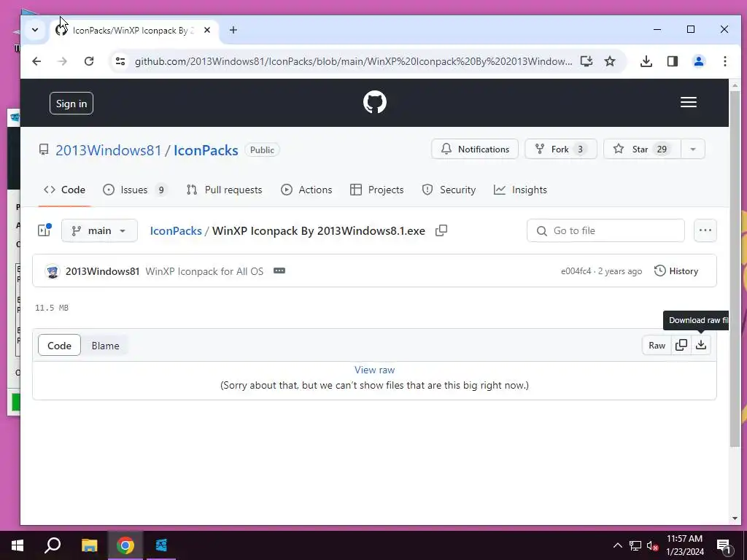Copy file path using the copy icon
747x560 pixels.
point(441,230)
